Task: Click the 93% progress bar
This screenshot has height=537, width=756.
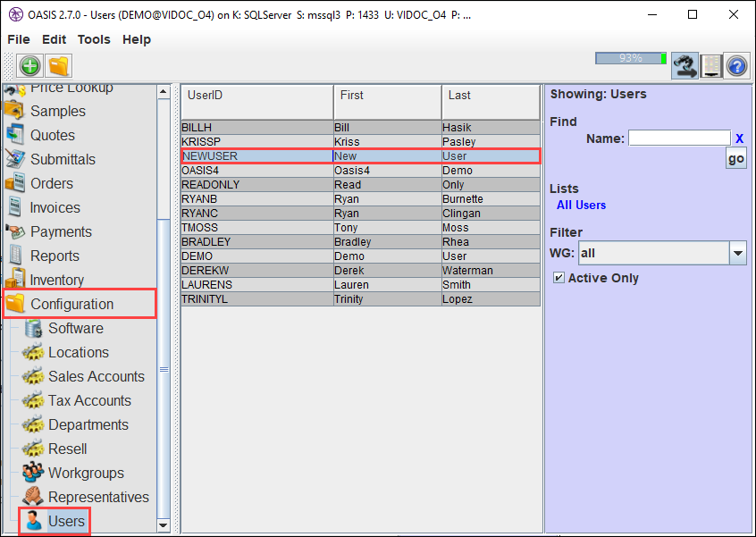Action: pyautogui.click(x=631, y=58)
